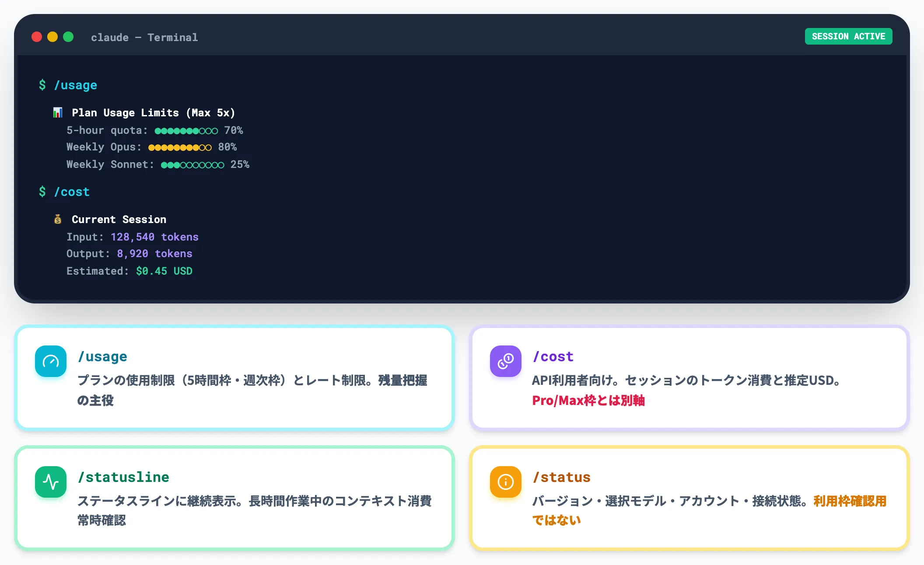Image resolution: width=924 pixels, height=565 pixels.
Task: Click the orange '利用枠確認用ではない' text
Action: (x=710, y=510)
